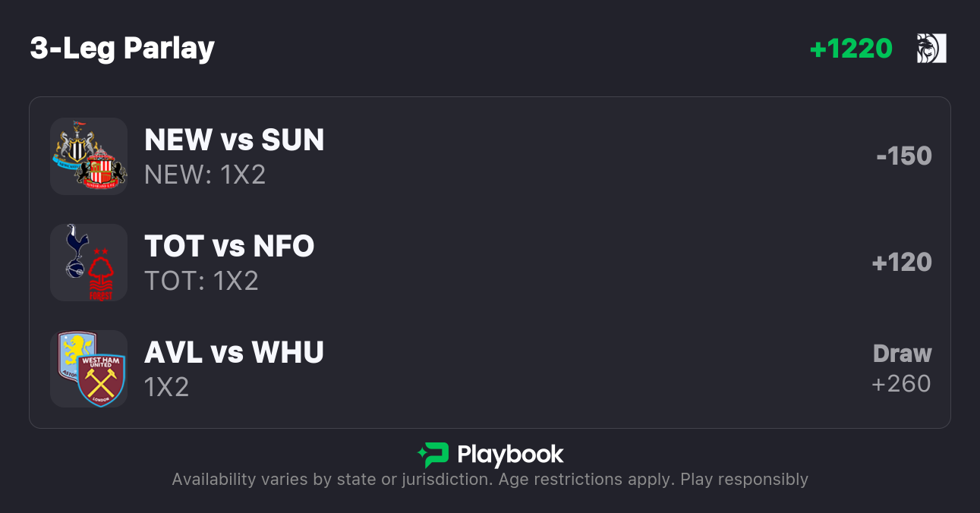
Task: Click the 3-Leg Parlay heading
Action: click(122, 49)
